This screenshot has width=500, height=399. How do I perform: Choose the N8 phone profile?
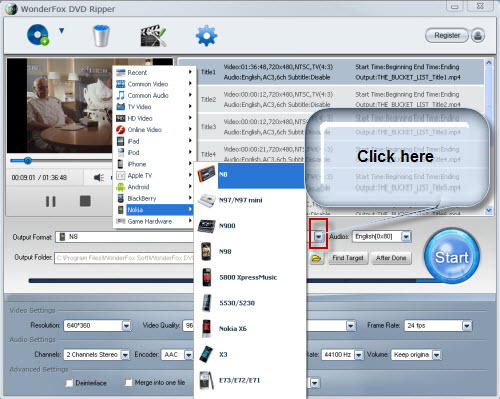tap(250, 175)
